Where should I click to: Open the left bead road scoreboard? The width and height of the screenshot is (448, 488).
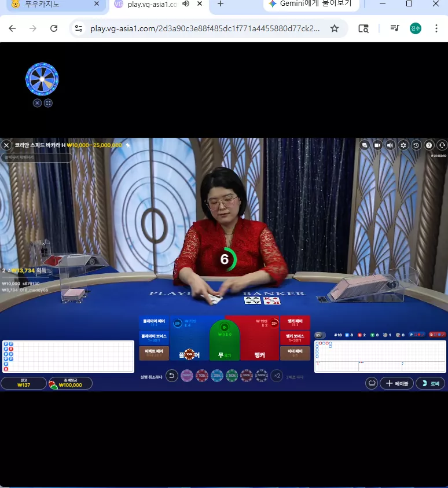pyautogui.click(x=68, y=357)
